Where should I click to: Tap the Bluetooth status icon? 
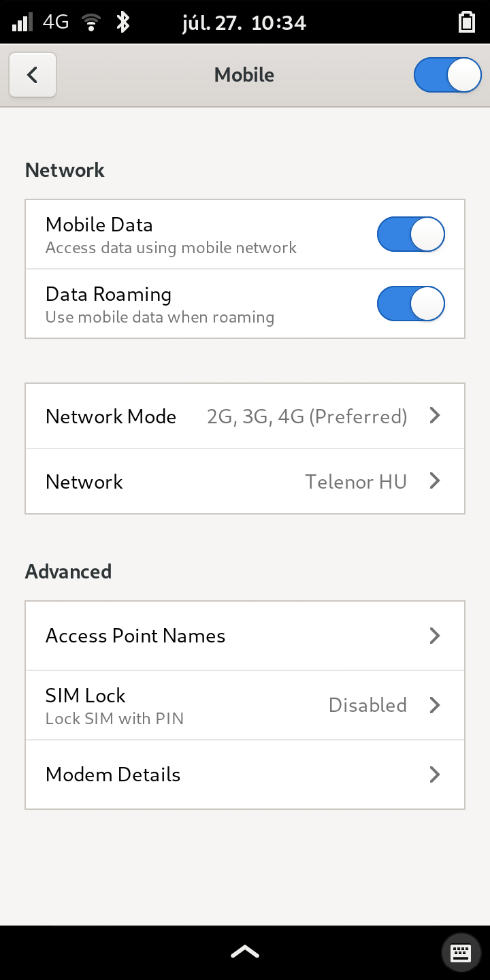(x=122, y=22)
